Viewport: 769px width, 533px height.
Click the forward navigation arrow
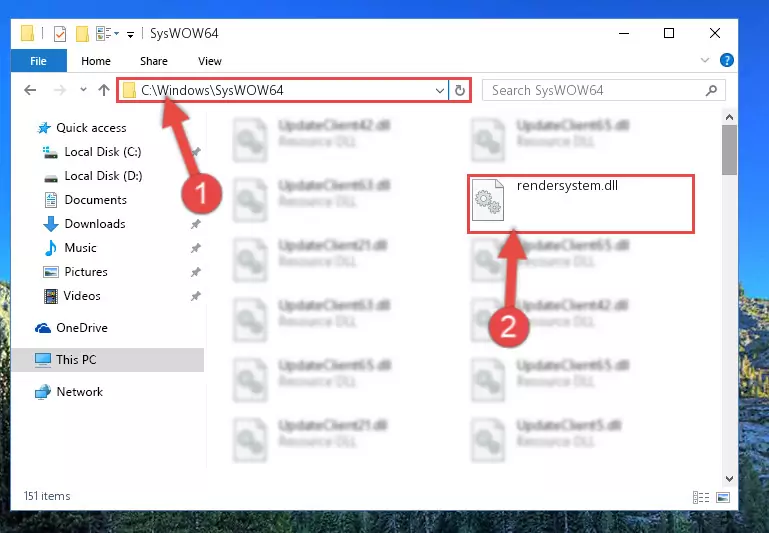point(59,90)
